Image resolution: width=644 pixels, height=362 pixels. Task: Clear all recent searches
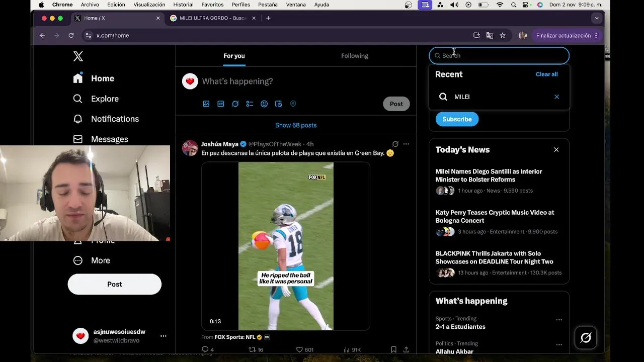click(546, 74)
